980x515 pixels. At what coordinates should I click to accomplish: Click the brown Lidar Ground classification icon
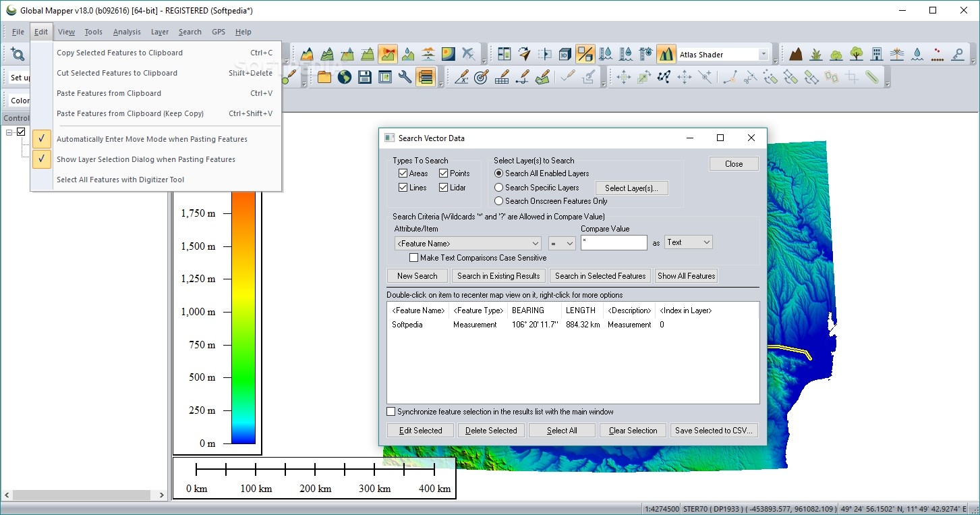coord(796,54)
